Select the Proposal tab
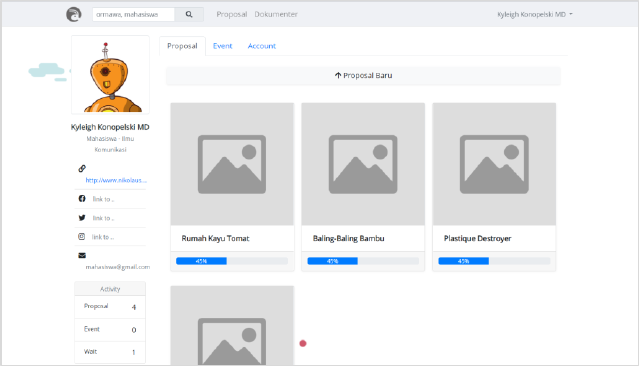The image size is (639, 366). pyautogui.click(x=182, y=46)
